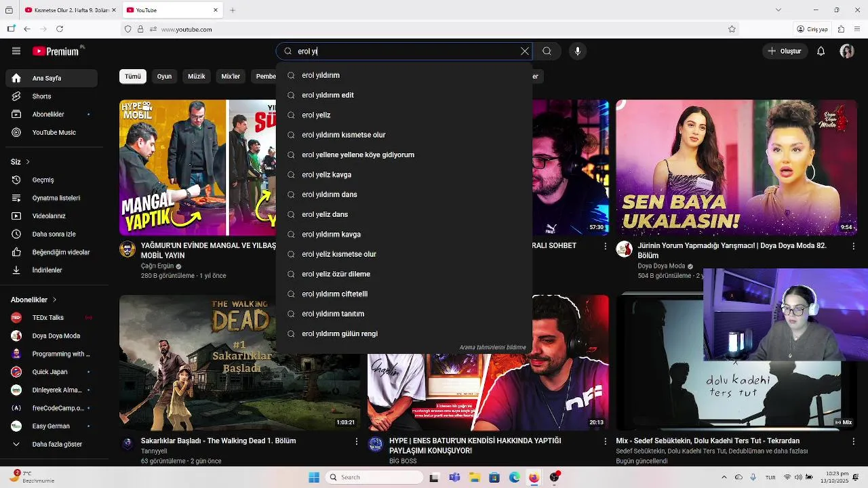
Task: Bookmark this page with star icon
Action: [732, 29]
